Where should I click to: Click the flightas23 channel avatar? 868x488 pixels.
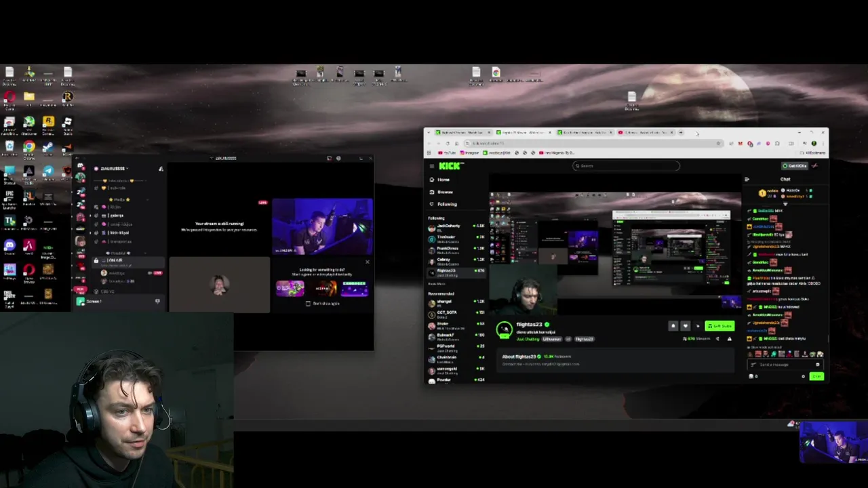(x=505, y=330)
